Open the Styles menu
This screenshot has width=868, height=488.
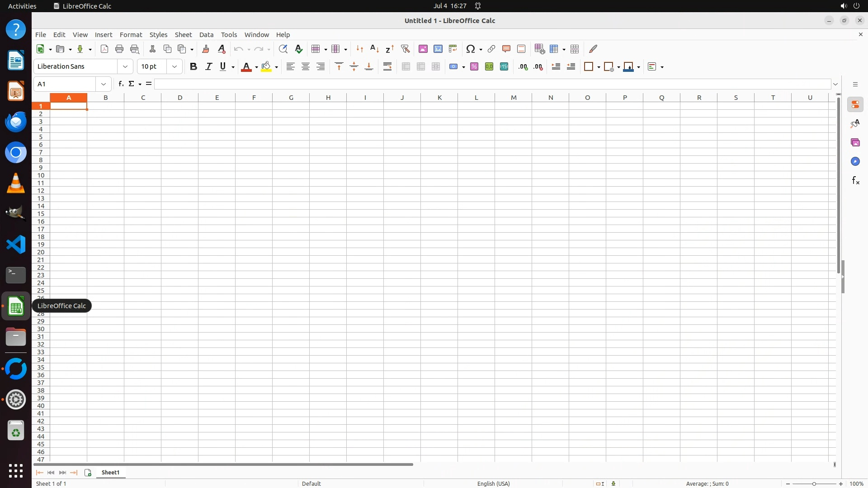(158, 35)
